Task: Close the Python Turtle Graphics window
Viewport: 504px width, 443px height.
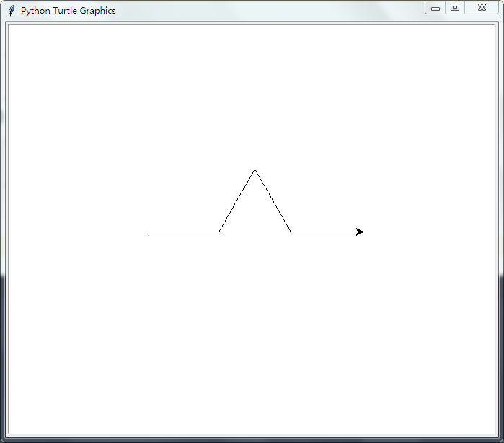Action: pos(482,7)
